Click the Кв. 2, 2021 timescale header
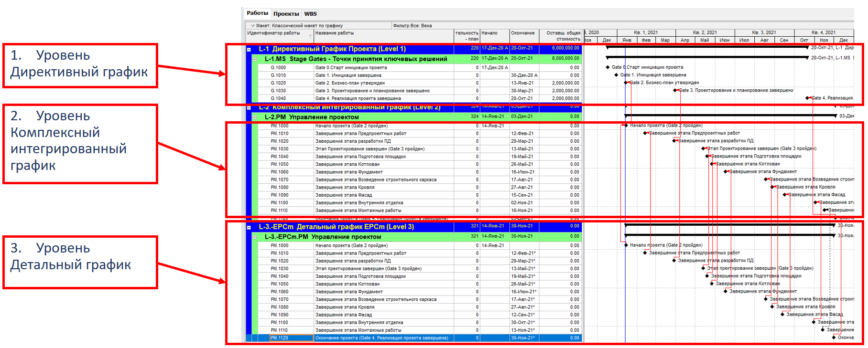 (x=705, y=32)
